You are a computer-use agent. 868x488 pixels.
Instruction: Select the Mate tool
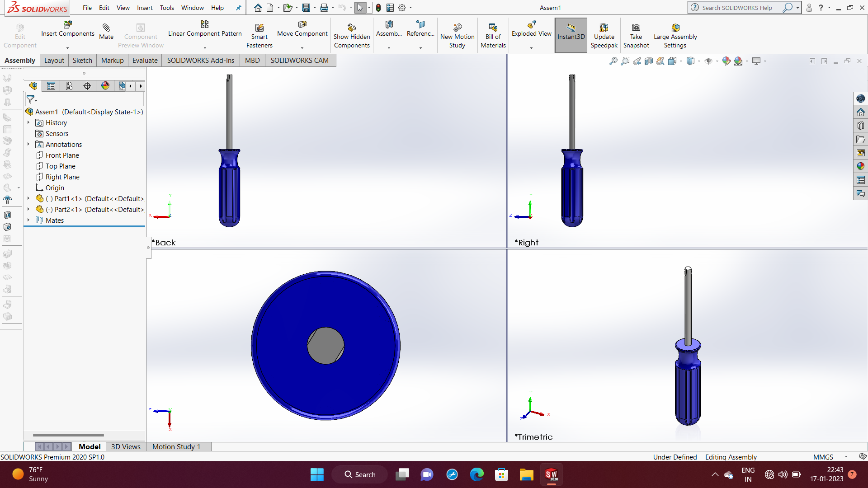pos(106,32)
